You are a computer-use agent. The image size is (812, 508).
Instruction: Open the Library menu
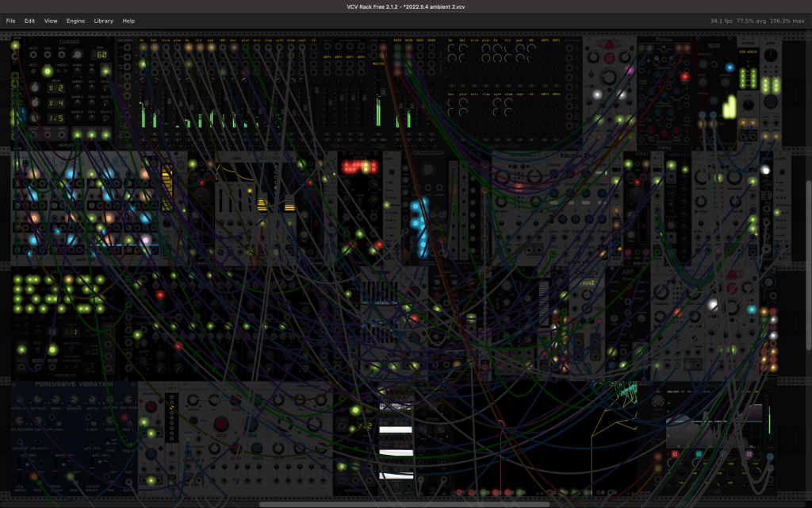point(104,21)
